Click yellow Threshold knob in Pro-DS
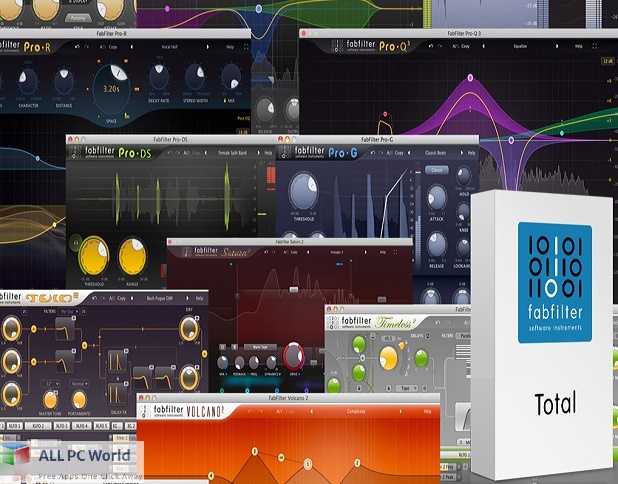The image size is (618, 484). 94,256
